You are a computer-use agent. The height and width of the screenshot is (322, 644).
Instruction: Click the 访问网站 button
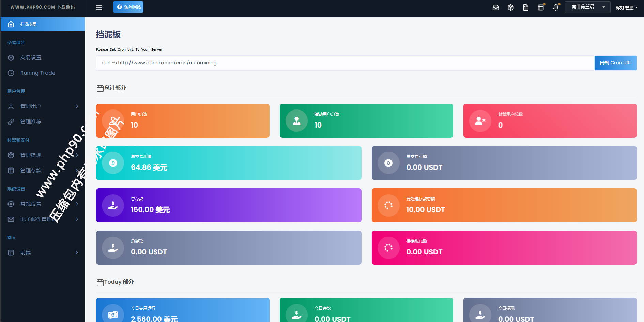pos(128,7)
